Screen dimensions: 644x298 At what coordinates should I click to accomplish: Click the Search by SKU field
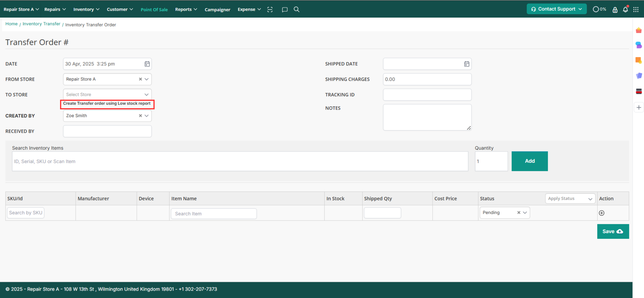click(x=26, y=213)
